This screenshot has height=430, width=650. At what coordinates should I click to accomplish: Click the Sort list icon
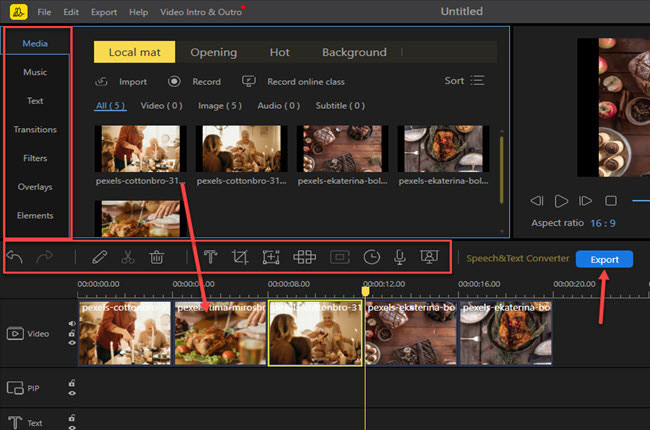click(477, 80)
